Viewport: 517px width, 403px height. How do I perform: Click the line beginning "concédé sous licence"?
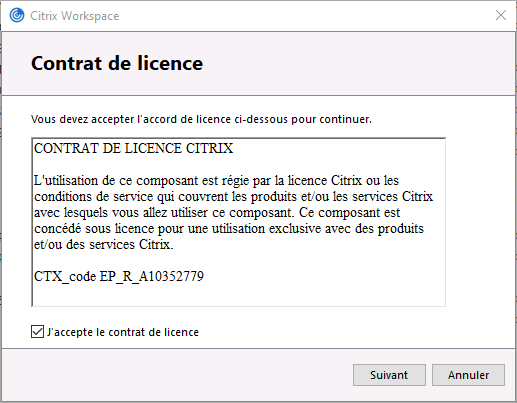point(229,228)
